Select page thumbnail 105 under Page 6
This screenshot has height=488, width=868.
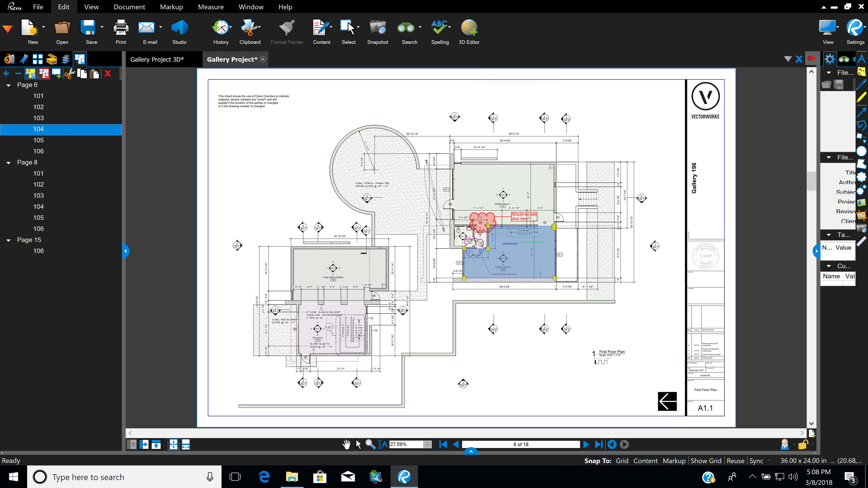[x=38, y=140]
